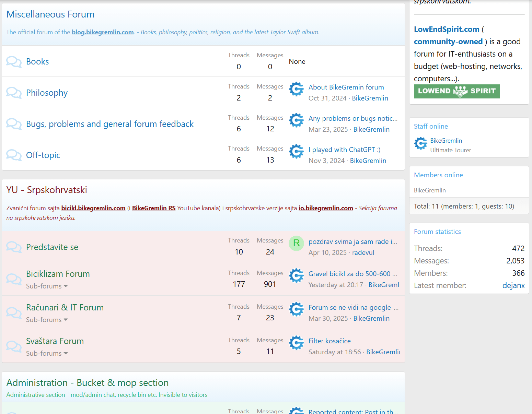532x414 pixels.
Task: Open thread 'Filter kosačice'
Action: pos(329,341)
